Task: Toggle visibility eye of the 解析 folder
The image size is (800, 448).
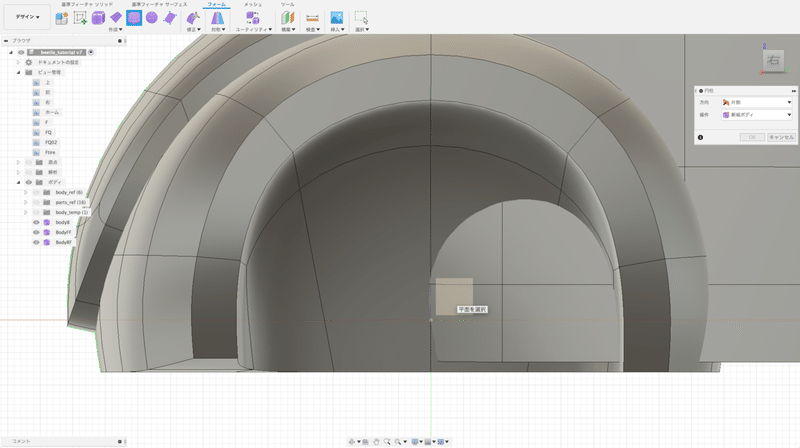Action: tap(29, 172)
